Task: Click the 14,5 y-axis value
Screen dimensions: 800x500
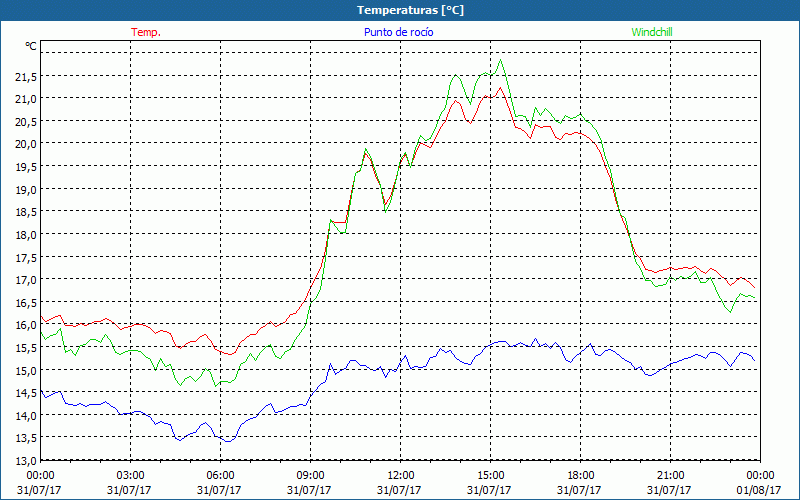Action: pyautogui.click(x=26, y=393)
